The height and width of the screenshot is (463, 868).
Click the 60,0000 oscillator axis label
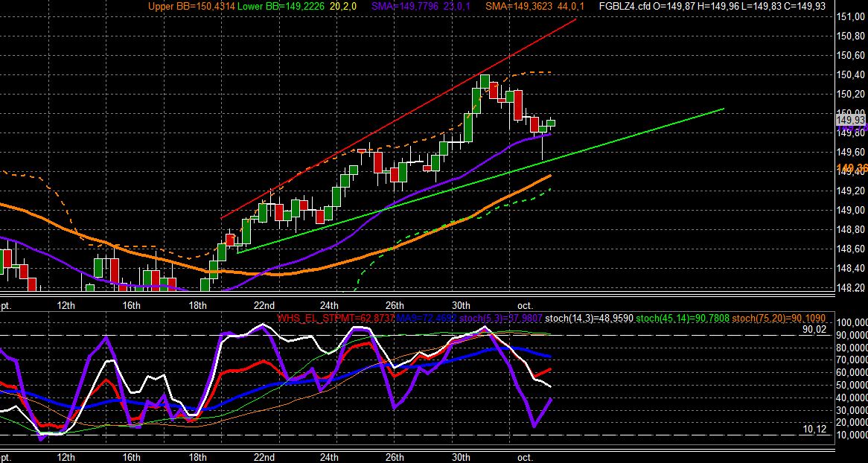pos(852,373)
